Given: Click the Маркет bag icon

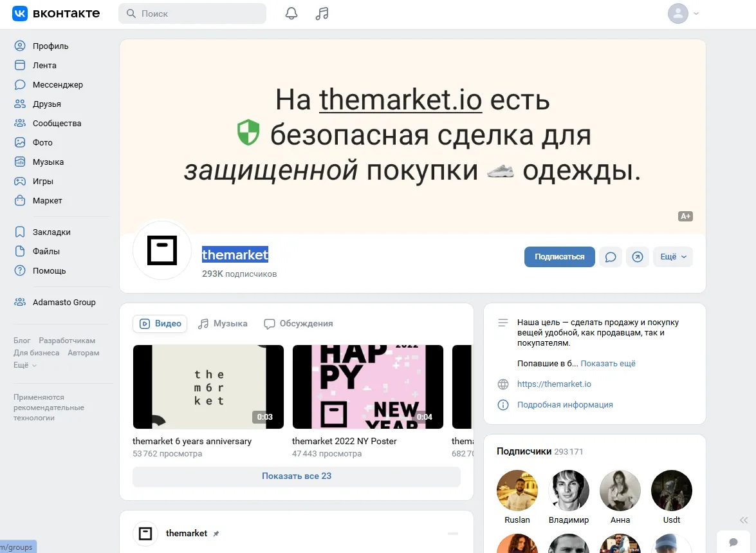Looking at the screenshot, I should point(20,200).
